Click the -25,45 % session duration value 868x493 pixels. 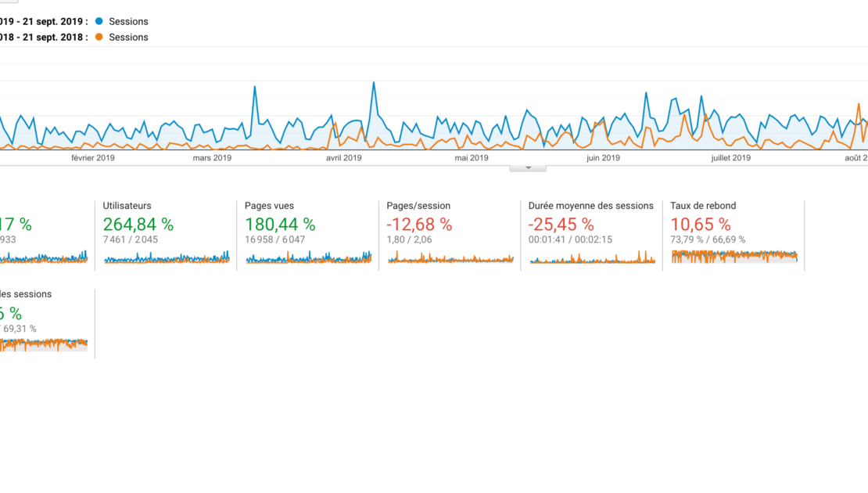click(x=561, y=225)
